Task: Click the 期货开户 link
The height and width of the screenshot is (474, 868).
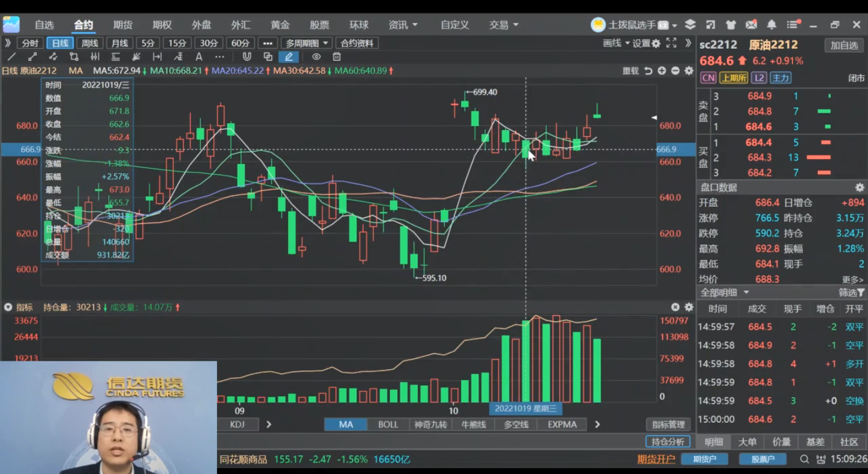Action: click(656, 459)
